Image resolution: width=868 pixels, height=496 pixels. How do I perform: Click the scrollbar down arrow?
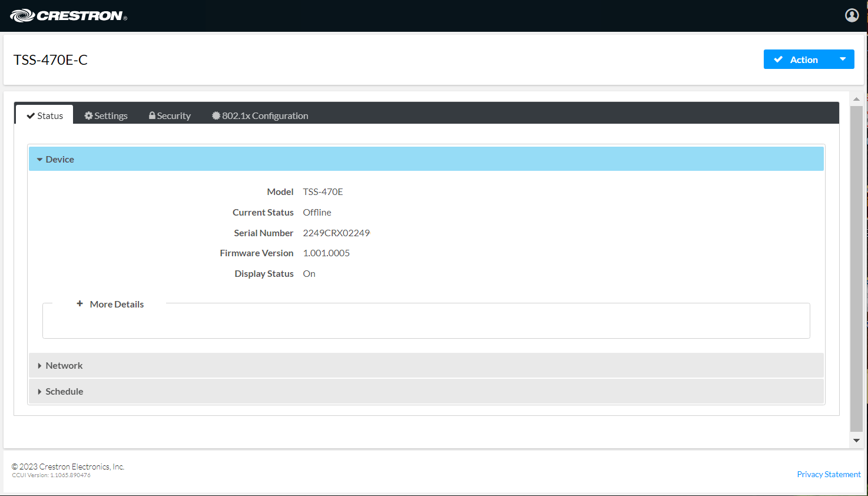point(856,441)
